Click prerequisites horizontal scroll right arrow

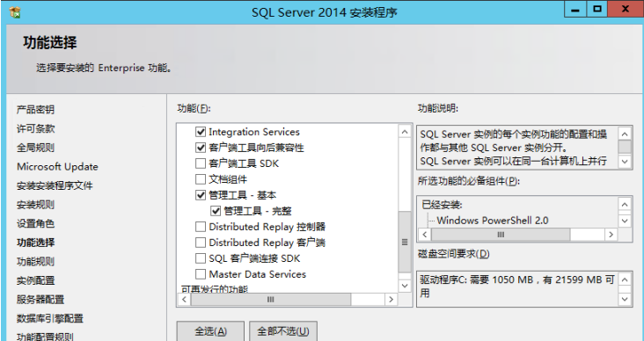coord(611,235)
